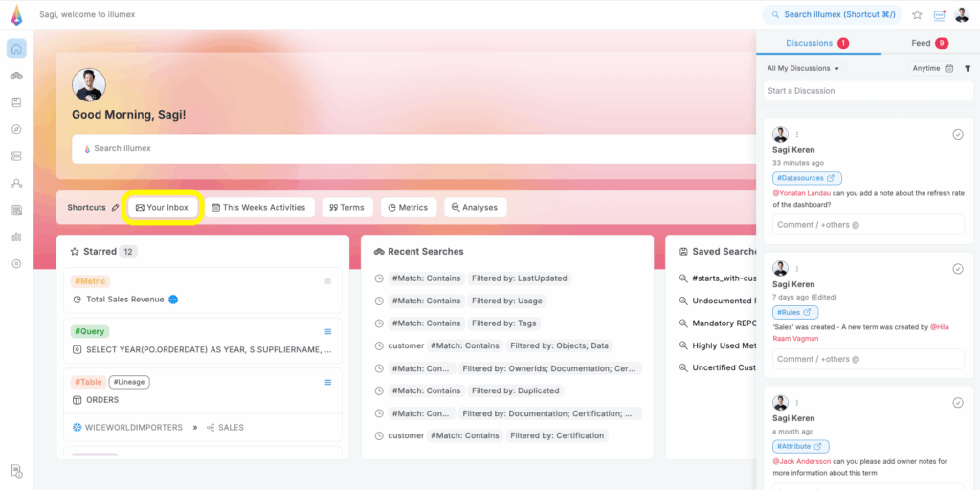
Task: Open the notifications monitor icon in top bar
Action: pyautogui.click(x=939, y=15)
